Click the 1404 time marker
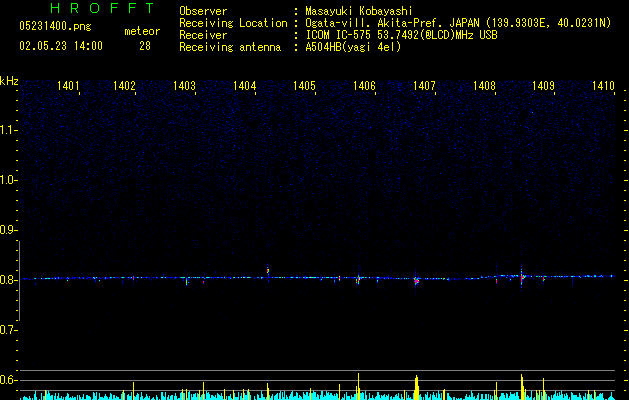629x400 pixels. click(x=244, y=86)
